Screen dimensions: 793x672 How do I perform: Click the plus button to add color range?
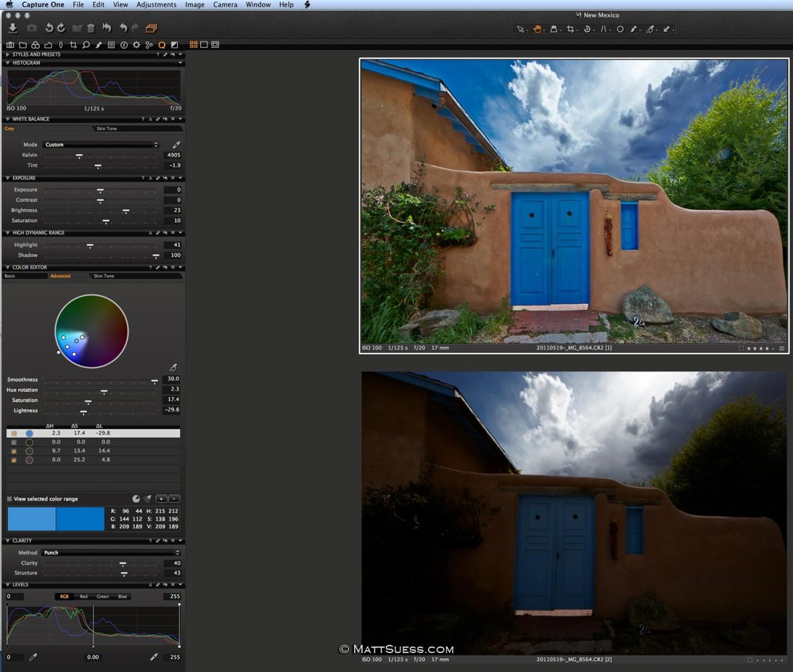161,499
